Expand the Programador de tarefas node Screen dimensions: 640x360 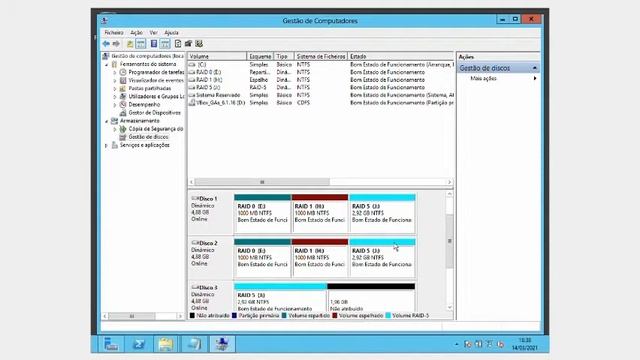click(x=115, y=72)
